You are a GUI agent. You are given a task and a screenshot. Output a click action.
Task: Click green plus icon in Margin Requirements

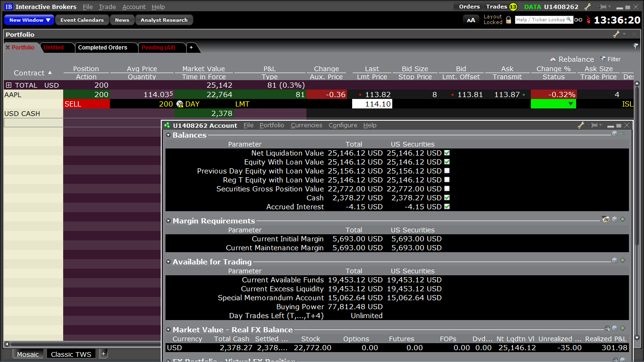(x=623, y=220)
